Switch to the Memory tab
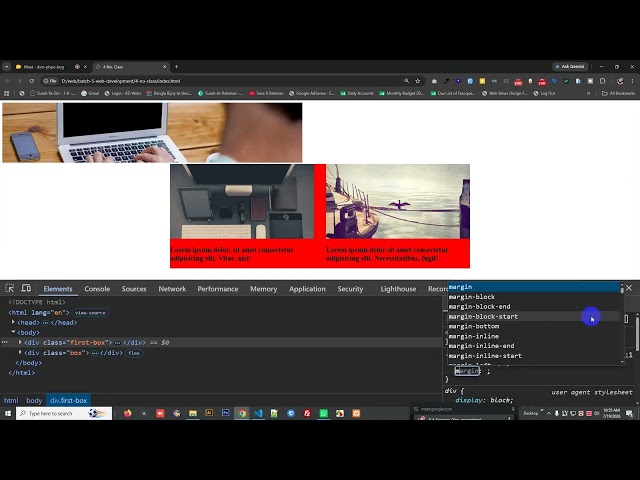 coord(264,289)
